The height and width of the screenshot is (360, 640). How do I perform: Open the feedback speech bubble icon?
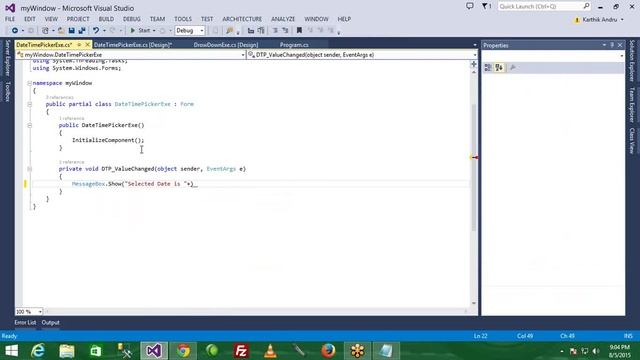click(x=470, y=6)
